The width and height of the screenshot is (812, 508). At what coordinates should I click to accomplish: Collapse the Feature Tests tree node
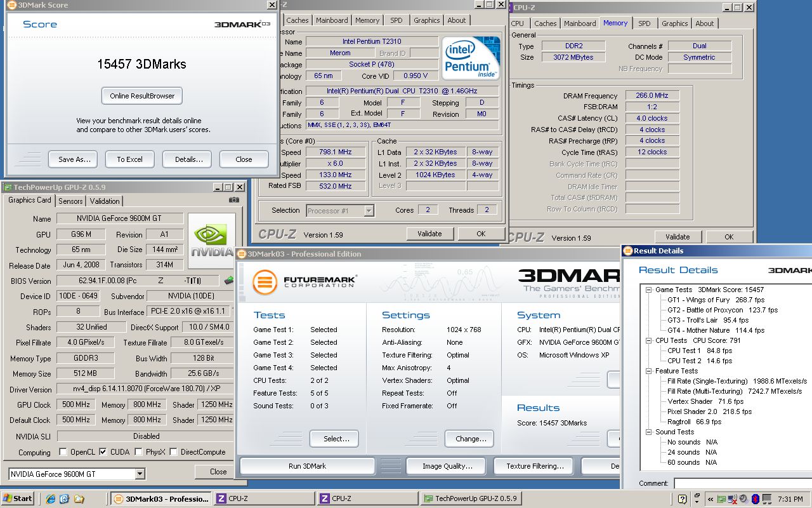(x=649, y=371)
